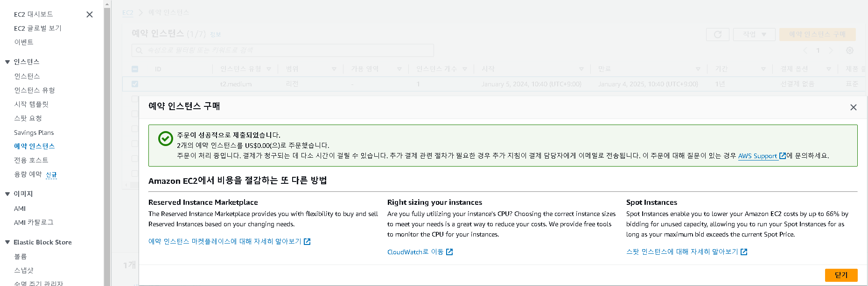Click the EC2 breadcrumb link
Viewport: 868px width, 286px height.
tap(128, 13)
